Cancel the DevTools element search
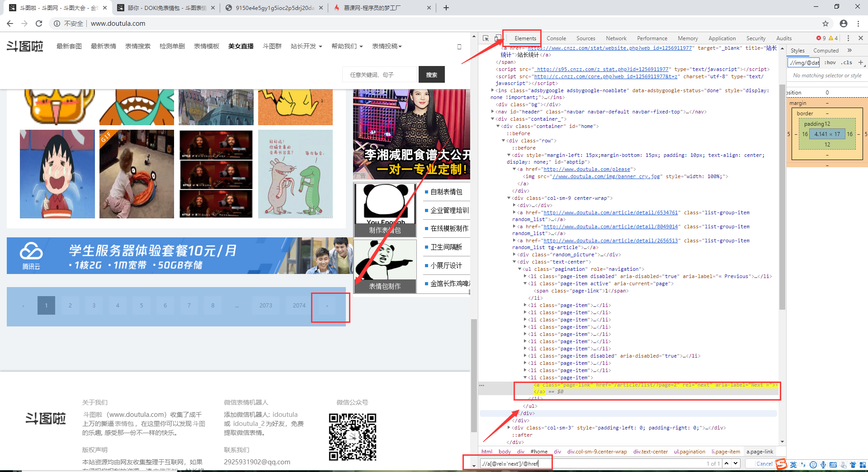868x472 pixels. (764, 463)
